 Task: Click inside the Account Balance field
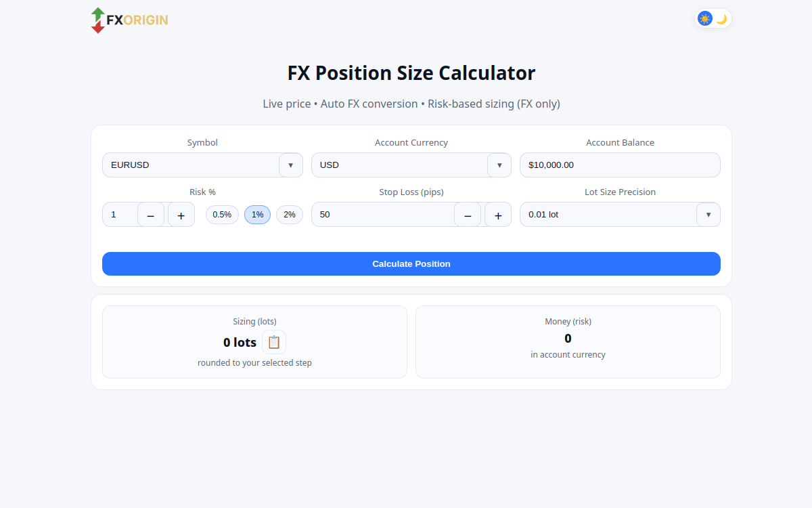(x=620, y=165)
